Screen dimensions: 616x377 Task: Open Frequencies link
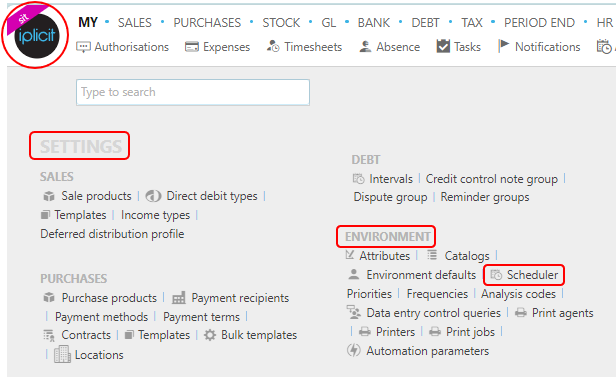[437, 294]
